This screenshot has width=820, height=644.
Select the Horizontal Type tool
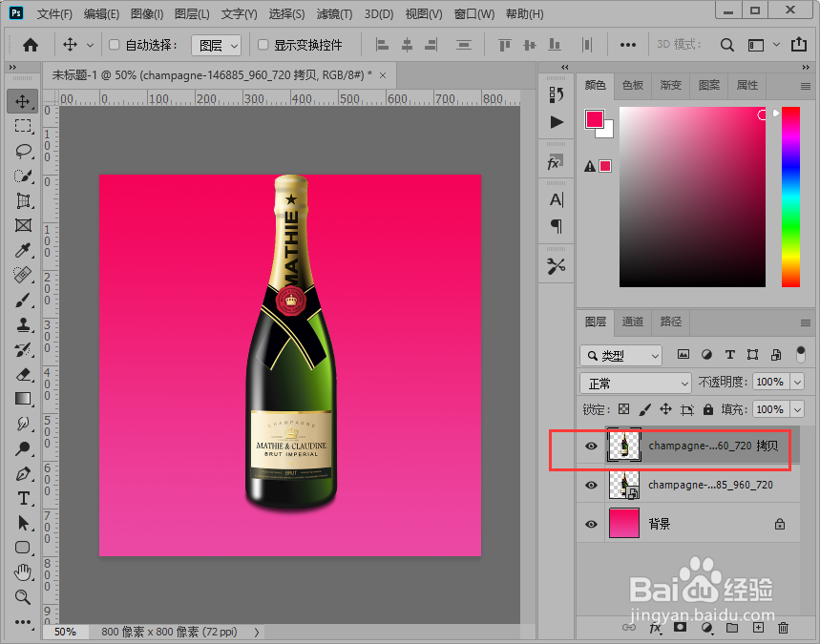(x=23, y=498)
